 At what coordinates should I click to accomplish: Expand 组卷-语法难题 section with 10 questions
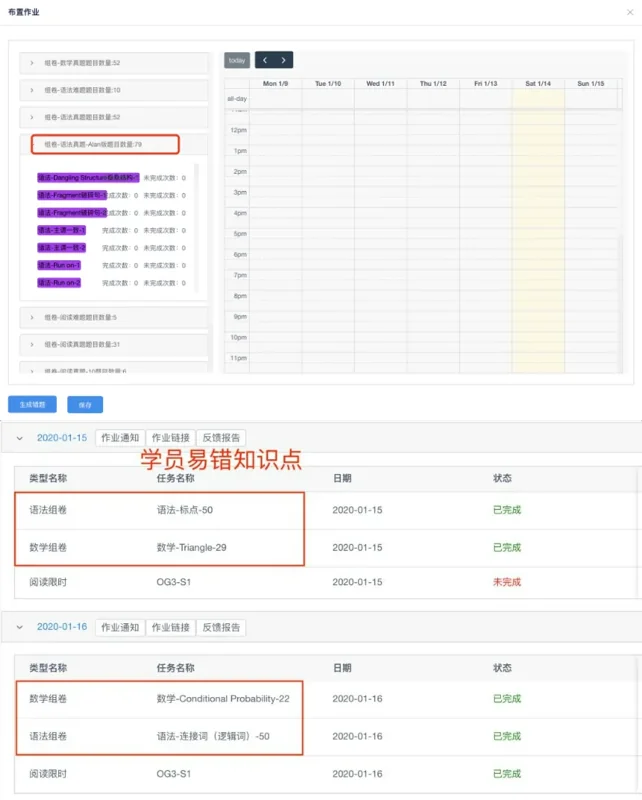(114, 90)
